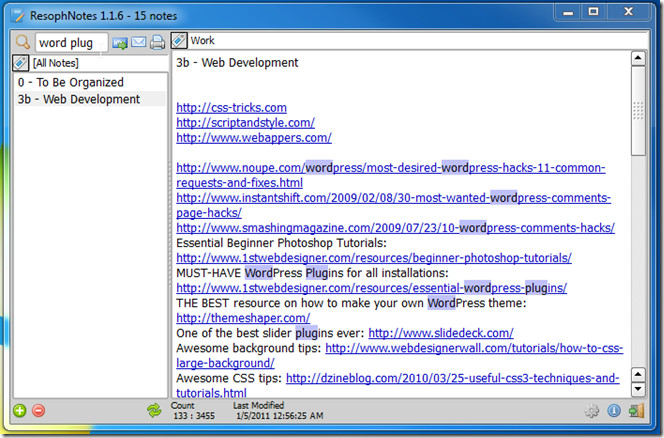This screenshot has width=664, height=438.
Task: Click the search field containing 'word plug'
Action: [71, 43]
